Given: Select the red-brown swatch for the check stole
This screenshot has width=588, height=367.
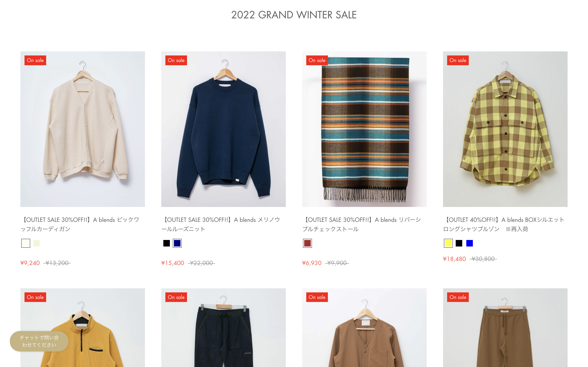Looking at the screenshot, I should pos(307,243).
